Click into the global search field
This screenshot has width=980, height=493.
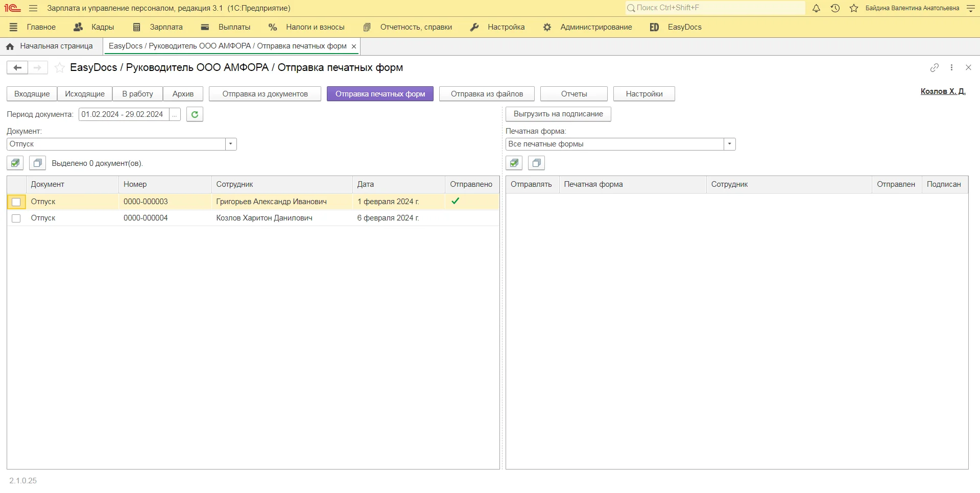point(715,8)
